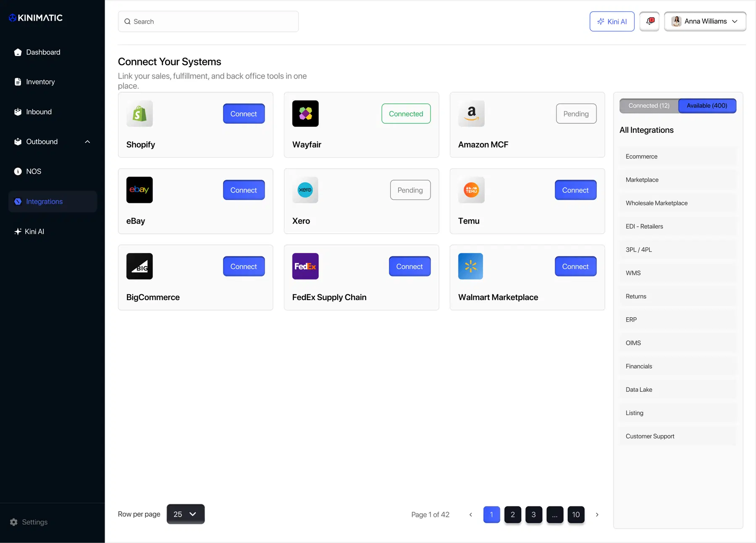Click the Shopify logo icon
Viewport: 756px width, 543px height.
point(139,113)
